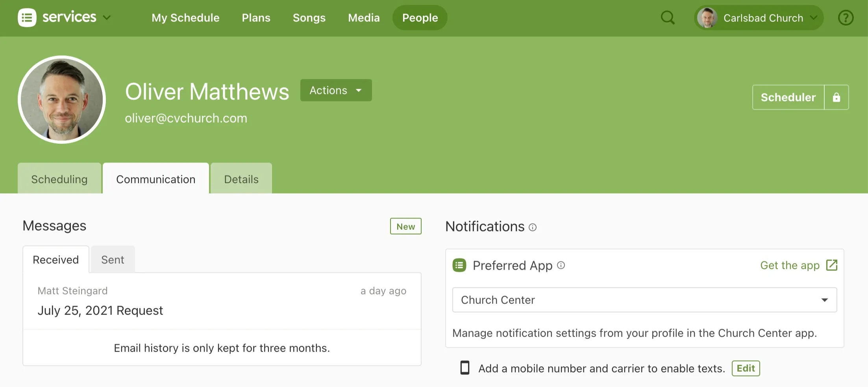
Task: Expand the Carlsbad Church account menu
Action: (x=814, y=17)
